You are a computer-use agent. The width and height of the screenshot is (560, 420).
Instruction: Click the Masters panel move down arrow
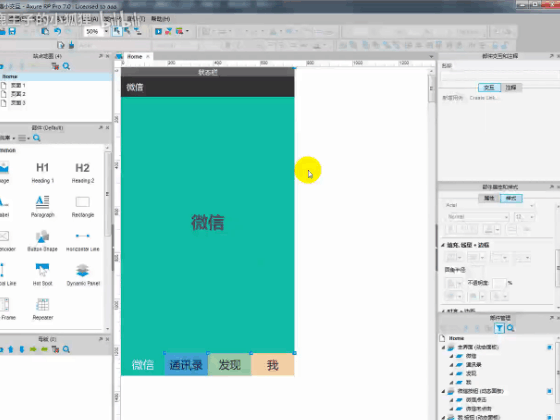[22, 349]
